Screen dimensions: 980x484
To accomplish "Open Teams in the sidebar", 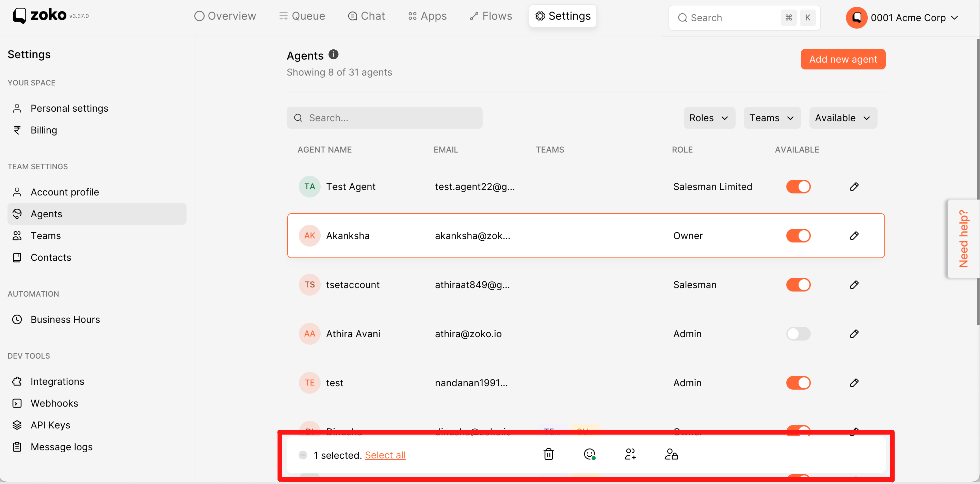I will click(97, 236).
